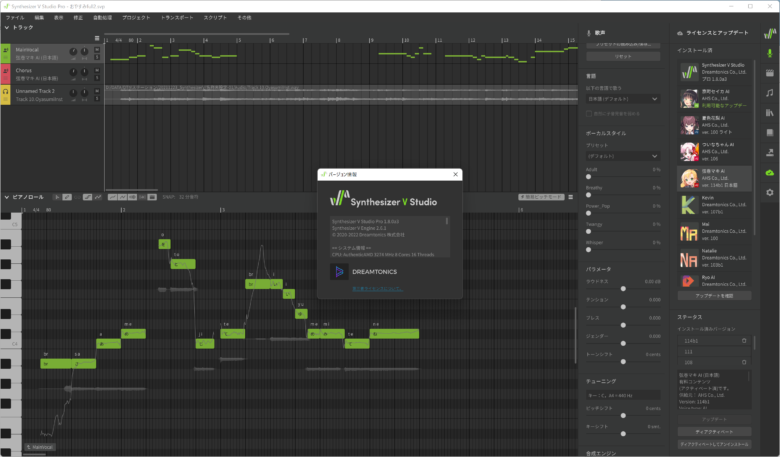Open the library books icon in sidebar

click(770, 113)
